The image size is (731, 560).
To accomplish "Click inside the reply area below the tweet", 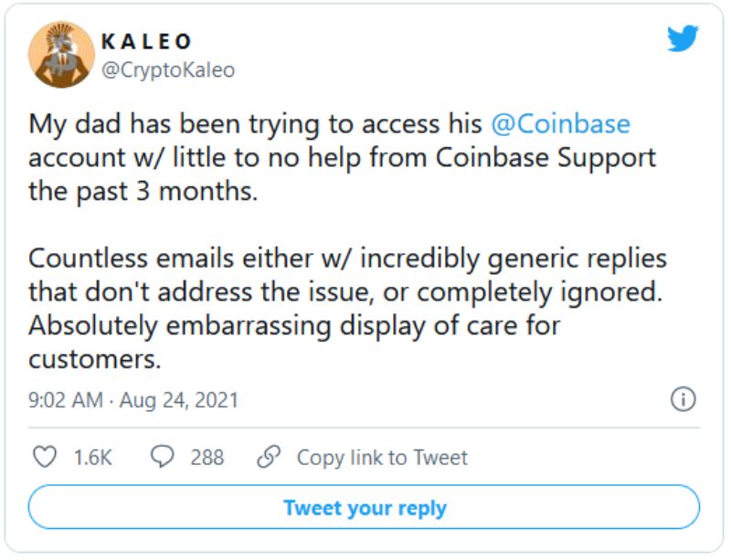I will point(365,507).
